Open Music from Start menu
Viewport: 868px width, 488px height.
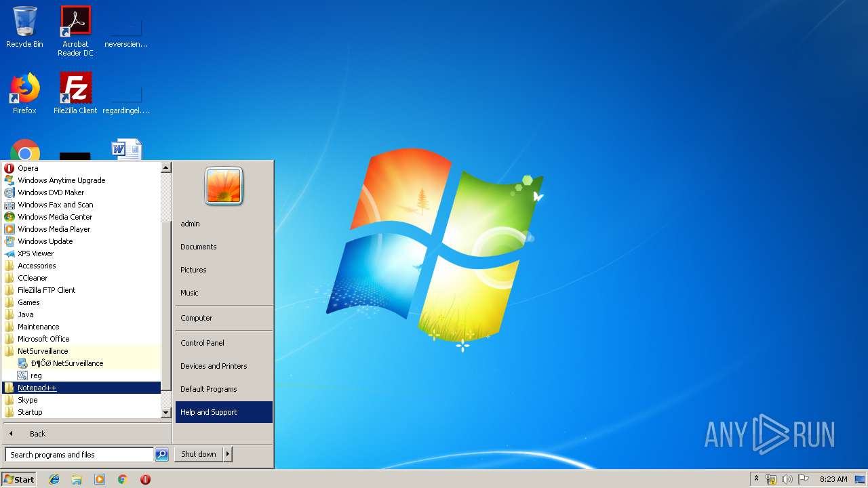click(224, 293)
